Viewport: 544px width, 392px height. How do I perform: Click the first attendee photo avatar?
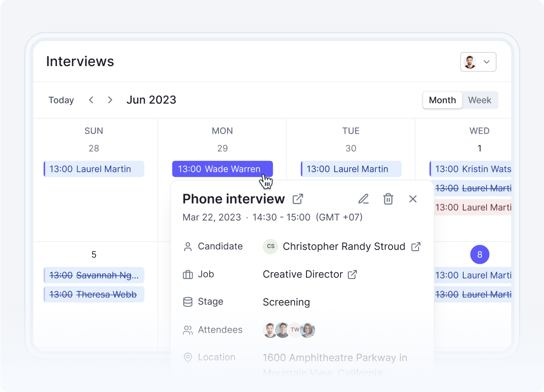269,330
